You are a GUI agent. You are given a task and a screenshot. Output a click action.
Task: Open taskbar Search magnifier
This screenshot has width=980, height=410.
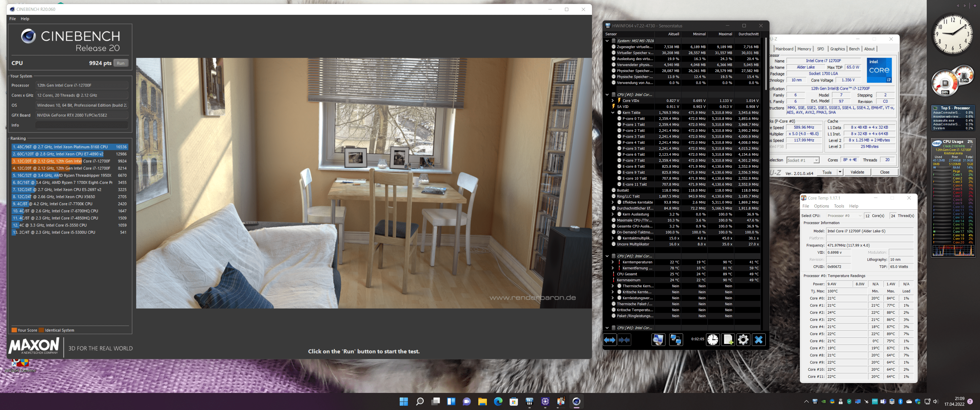pos(420,402)
